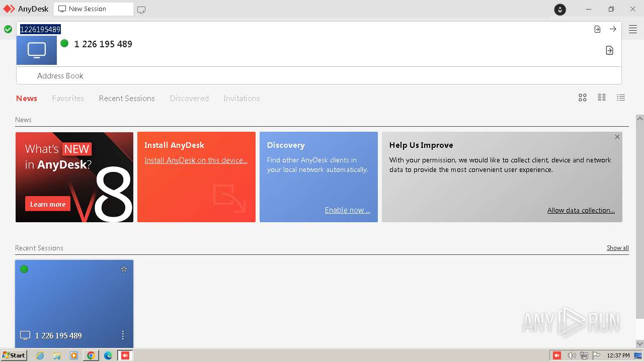This screenshot has height=362, width=644.
Task: Click the file transfer icon in the address bar
Action: [597, 29]
